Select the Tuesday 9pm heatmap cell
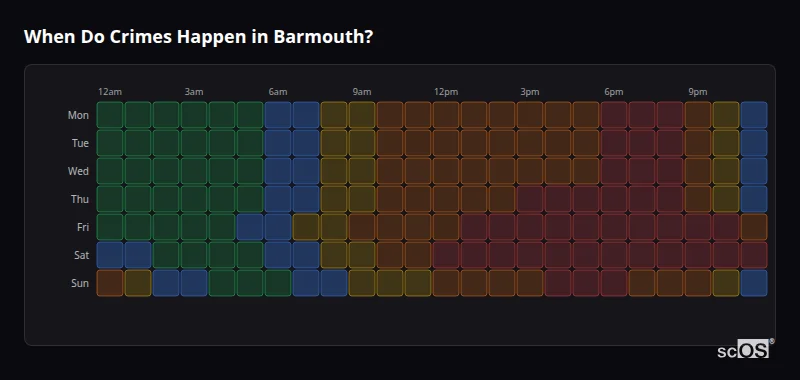This screenshot has height=380, width=800. 698,143
